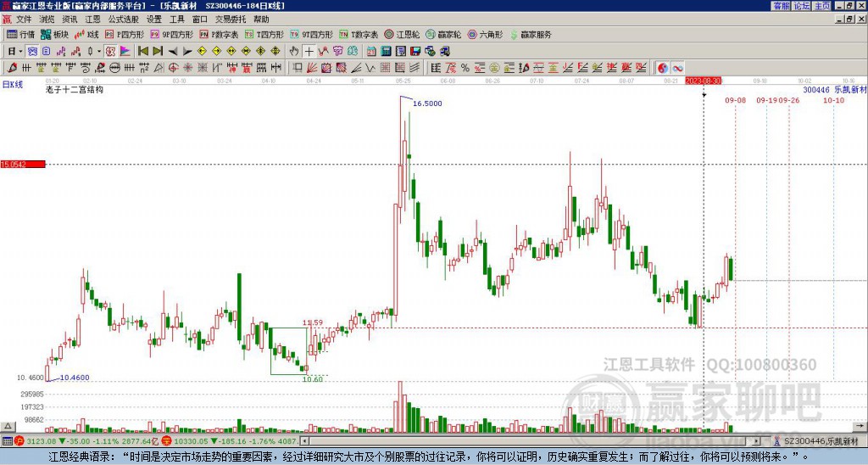Screen dimensions: 868x465
Task: Open the 工具 menu
Action: click(176, 20)
